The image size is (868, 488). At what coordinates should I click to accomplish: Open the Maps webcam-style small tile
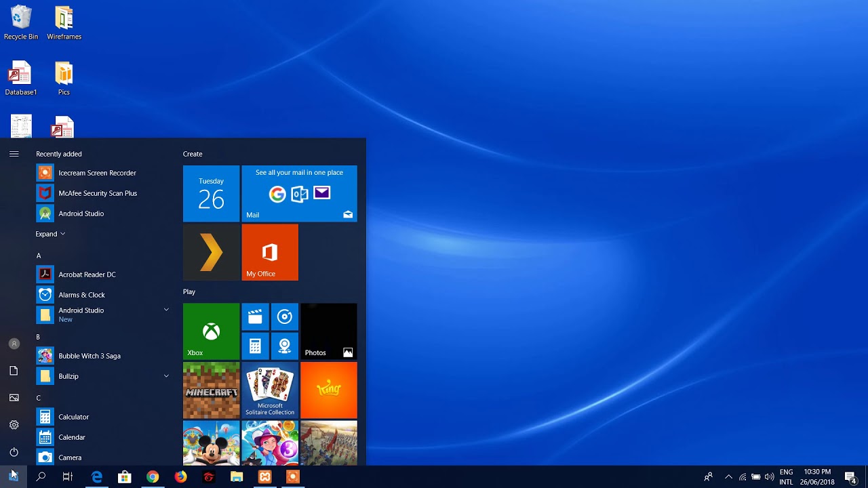(x=285, y=346)
